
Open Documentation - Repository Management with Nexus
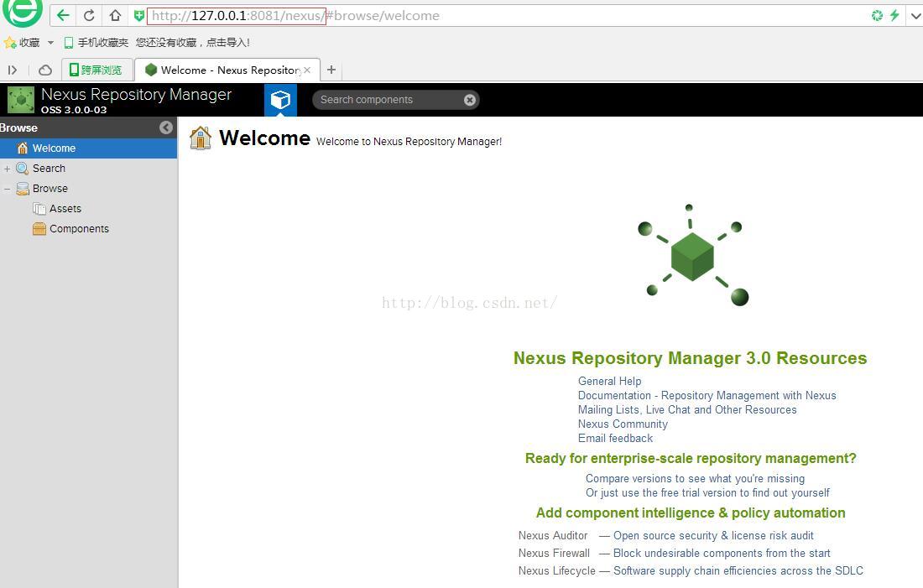(x=707, y=396)
